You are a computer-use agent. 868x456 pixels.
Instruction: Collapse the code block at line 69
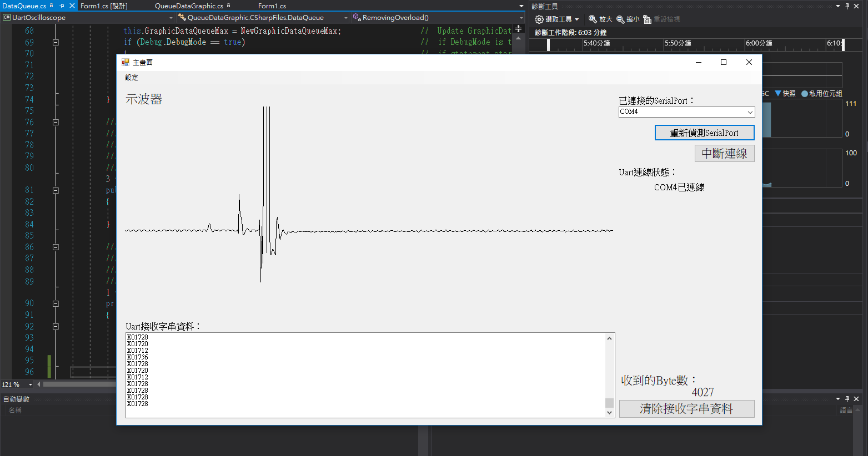coord(56,42)
